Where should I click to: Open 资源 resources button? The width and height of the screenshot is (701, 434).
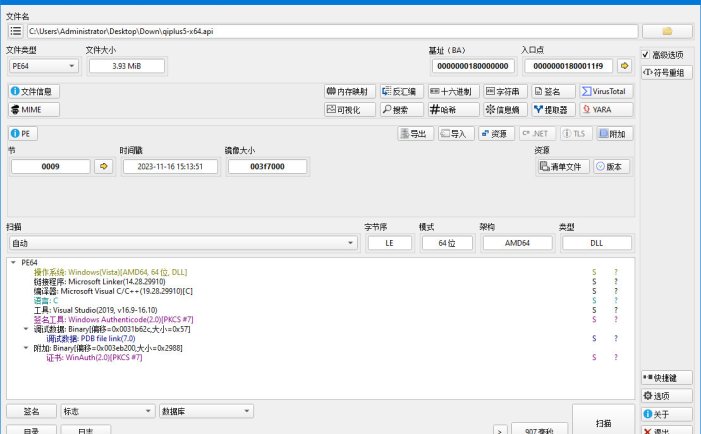496,134
